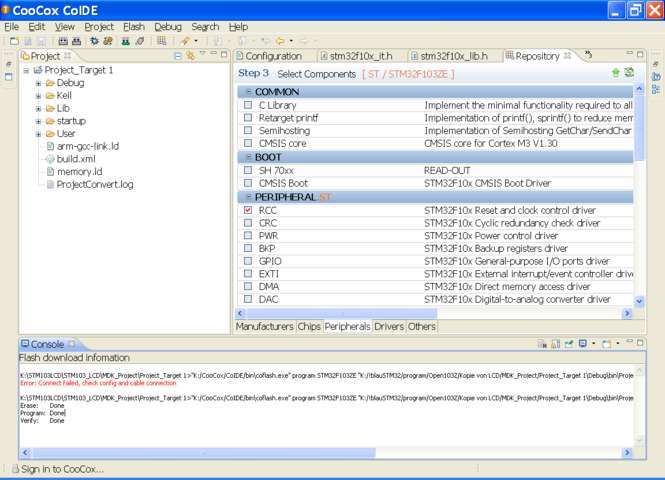The image size is (665, 480).
Task: Open the Flash menu
Action: point(134,27)
